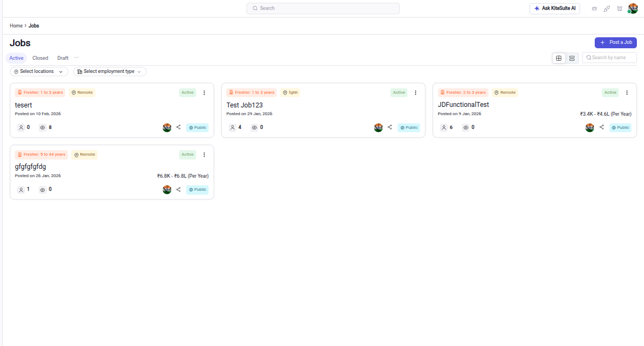This screenshot has width=644, height=346.
Task: Select the Draft jobs tab
Action: click(x=63, y=58)
